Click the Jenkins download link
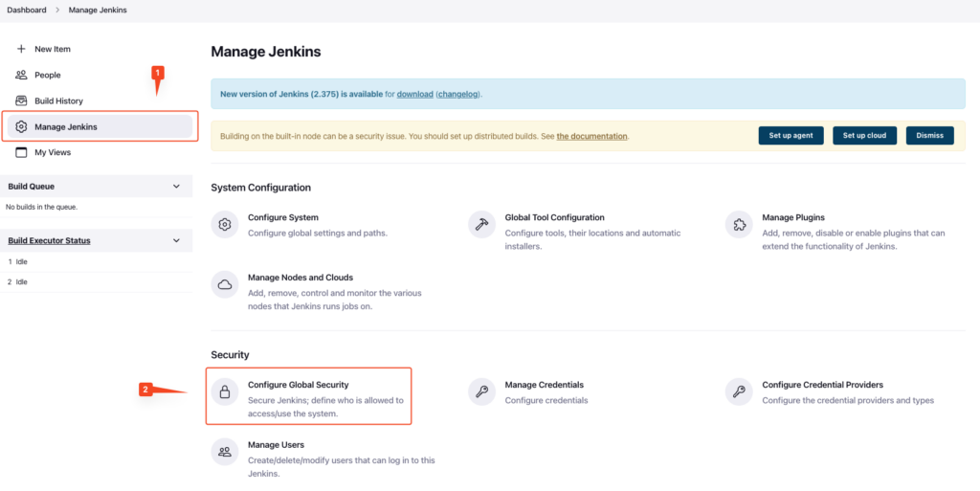Image resolution: width=980 pixels, height=491 pixels. point(415,95)
